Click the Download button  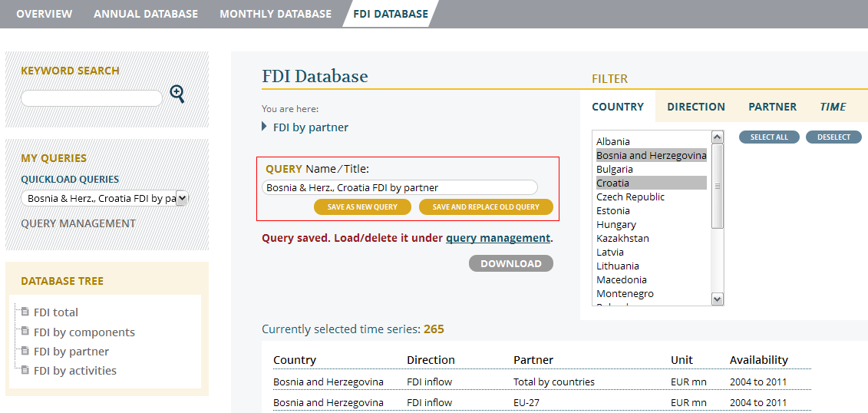(x=510, y=263)
